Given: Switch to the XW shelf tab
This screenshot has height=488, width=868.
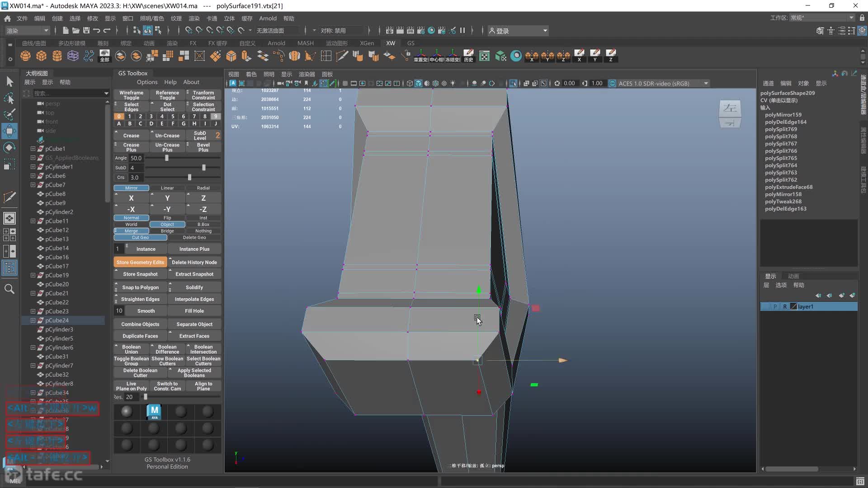Looking at the screenshot, I should tap(391, 43).
